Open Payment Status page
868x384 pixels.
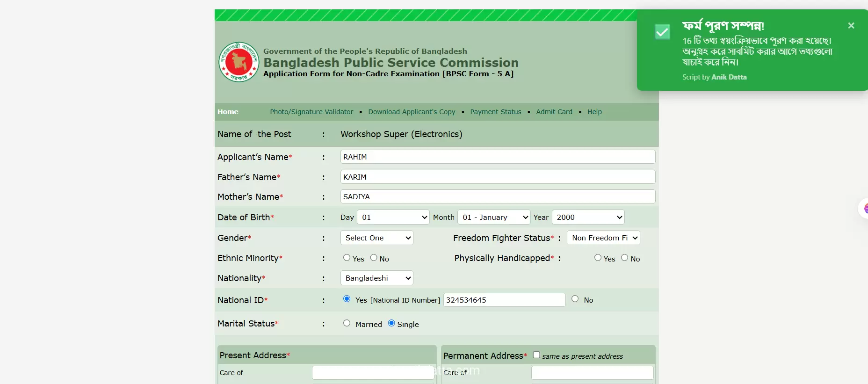coord(496,112)
